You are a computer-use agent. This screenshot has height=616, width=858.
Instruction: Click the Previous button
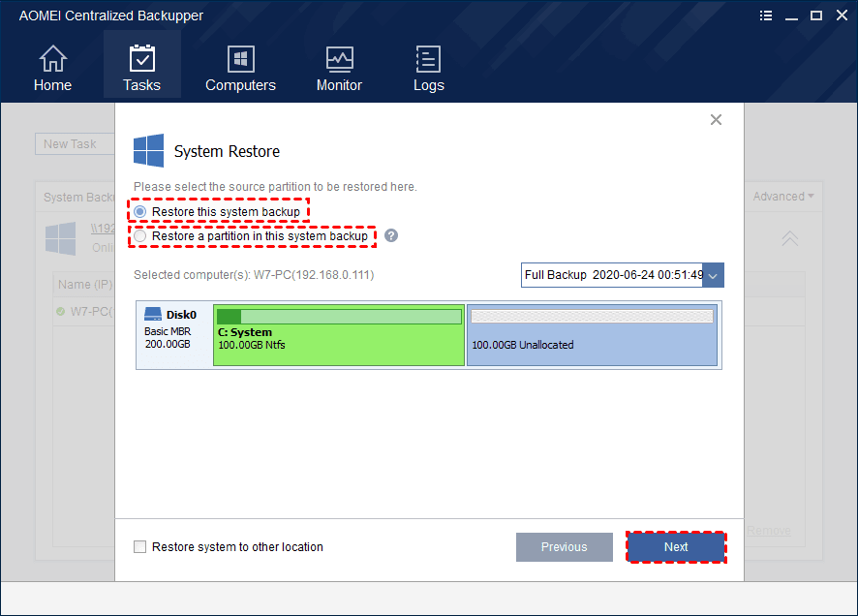click(x=565, y=546)
